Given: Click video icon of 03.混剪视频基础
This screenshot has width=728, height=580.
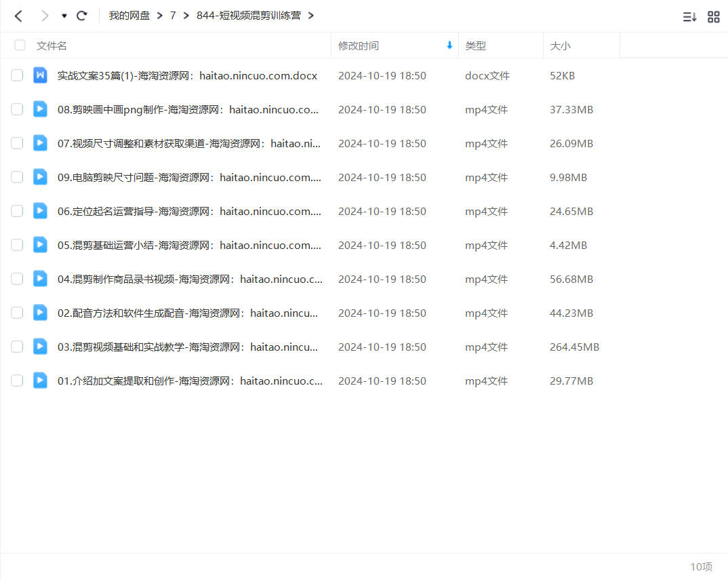Looking at the screenshot, I should coord(41,347).
